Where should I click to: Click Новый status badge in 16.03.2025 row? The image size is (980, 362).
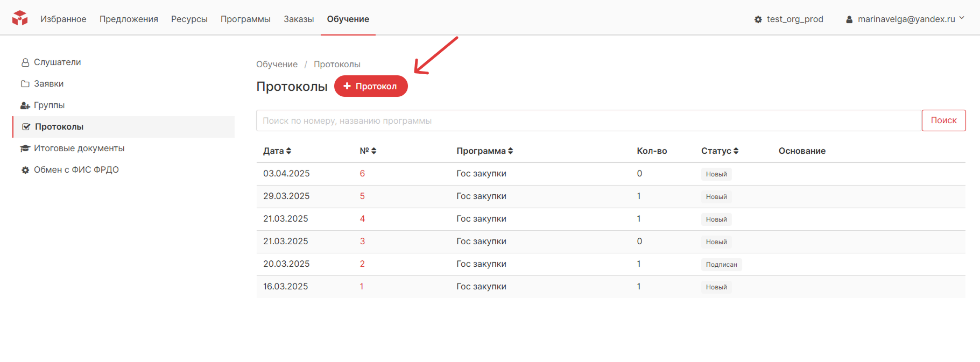(716, 287)
